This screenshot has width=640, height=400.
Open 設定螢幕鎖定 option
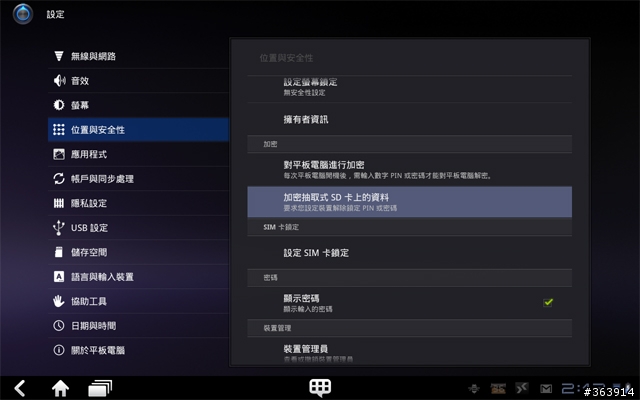(409, 87)
